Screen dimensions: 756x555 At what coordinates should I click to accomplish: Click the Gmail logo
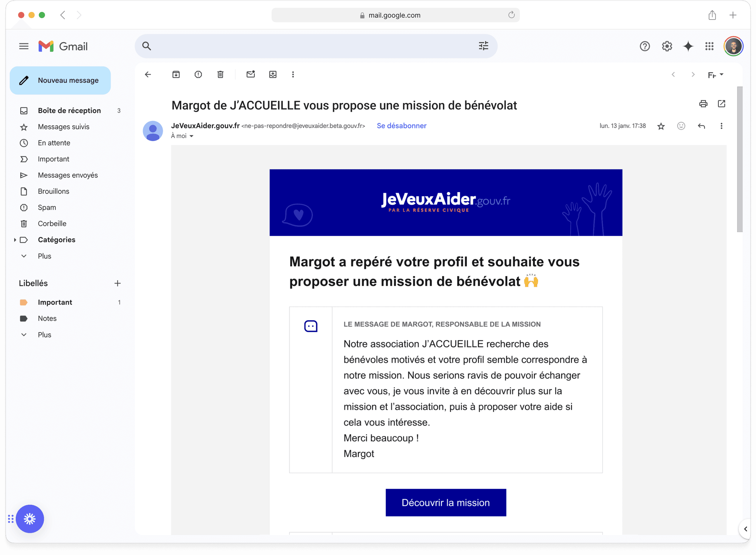[x=63, y=46]
